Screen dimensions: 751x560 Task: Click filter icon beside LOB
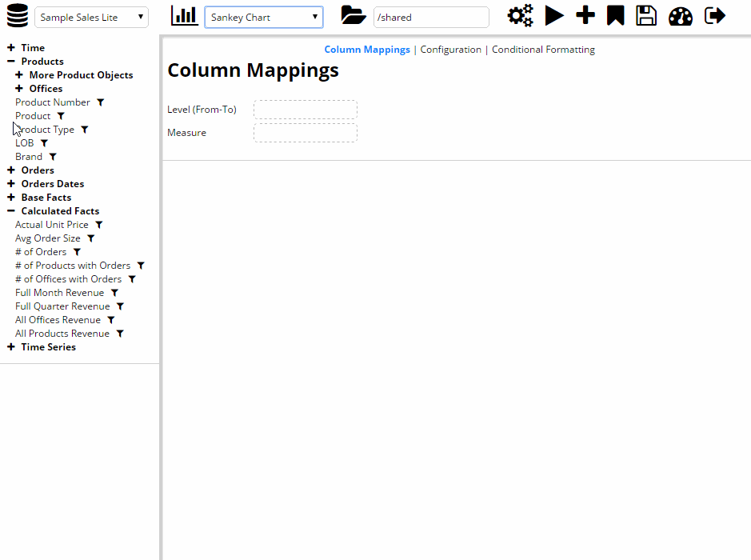pos(44,143)
